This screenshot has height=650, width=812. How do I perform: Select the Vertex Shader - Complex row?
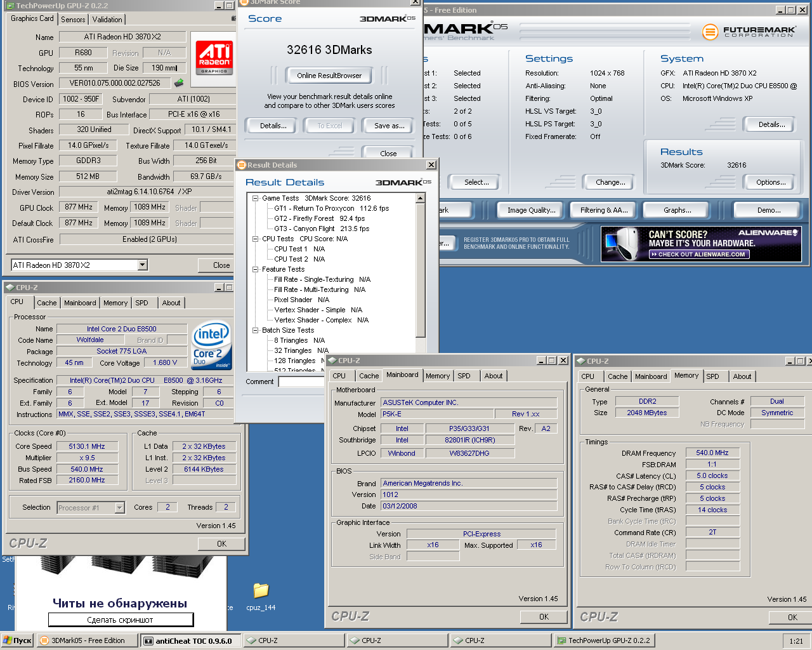click(321, 320)
